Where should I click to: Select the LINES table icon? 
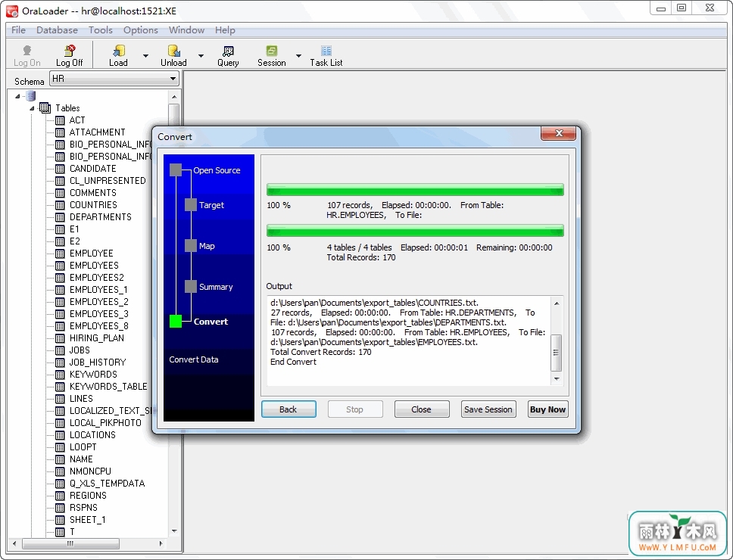pos(60,399)
